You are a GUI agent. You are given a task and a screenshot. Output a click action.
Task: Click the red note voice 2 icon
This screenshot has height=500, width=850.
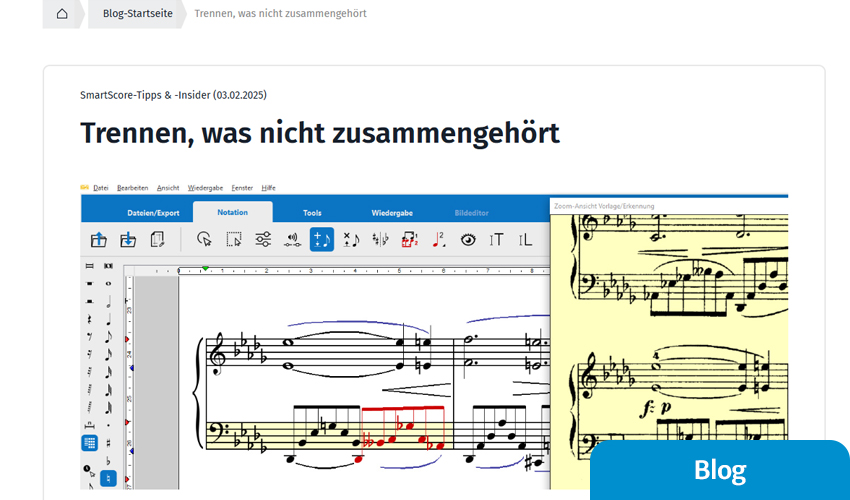pos(438,239)
